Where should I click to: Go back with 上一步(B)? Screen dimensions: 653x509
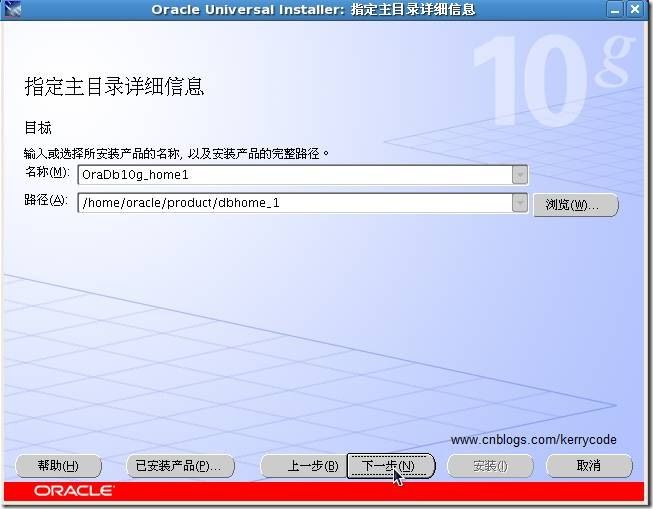[304, 466]
